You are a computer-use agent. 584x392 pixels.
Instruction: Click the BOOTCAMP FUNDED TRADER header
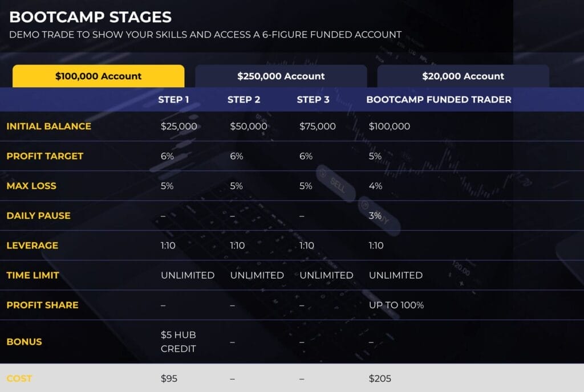(x=439, y=100)
